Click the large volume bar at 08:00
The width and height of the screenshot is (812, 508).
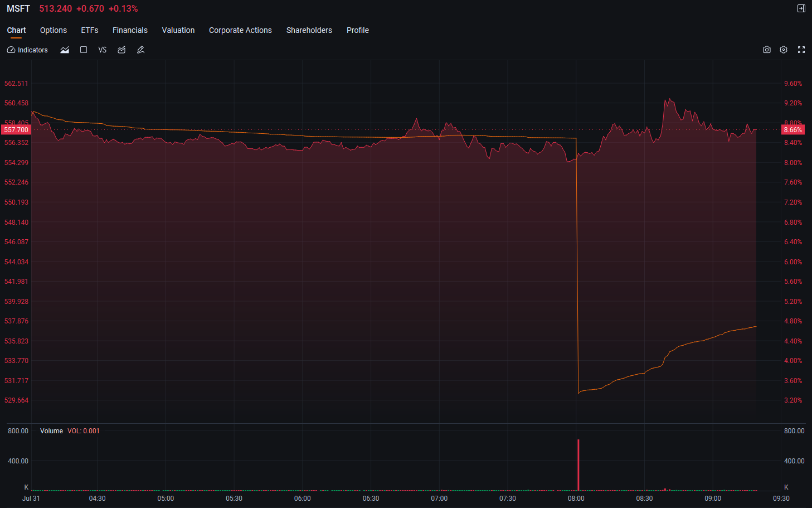(x=578, y=465)
